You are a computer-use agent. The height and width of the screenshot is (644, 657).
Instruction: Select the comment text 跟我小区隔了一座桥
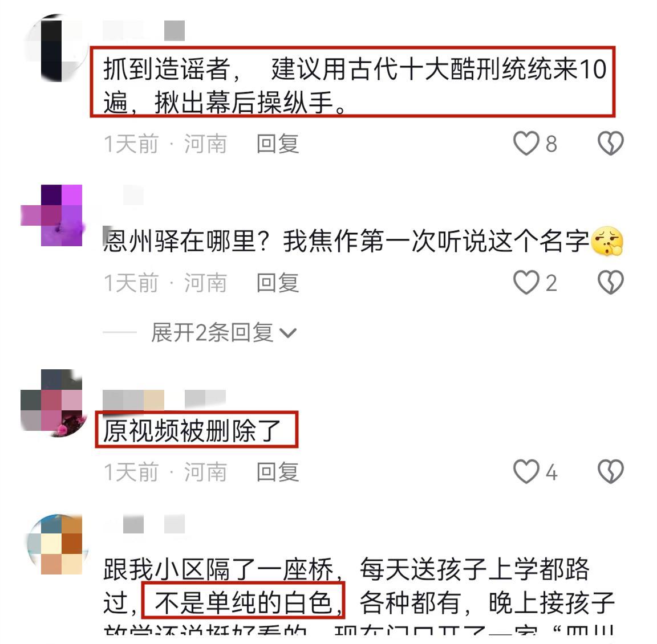[219, 569]
